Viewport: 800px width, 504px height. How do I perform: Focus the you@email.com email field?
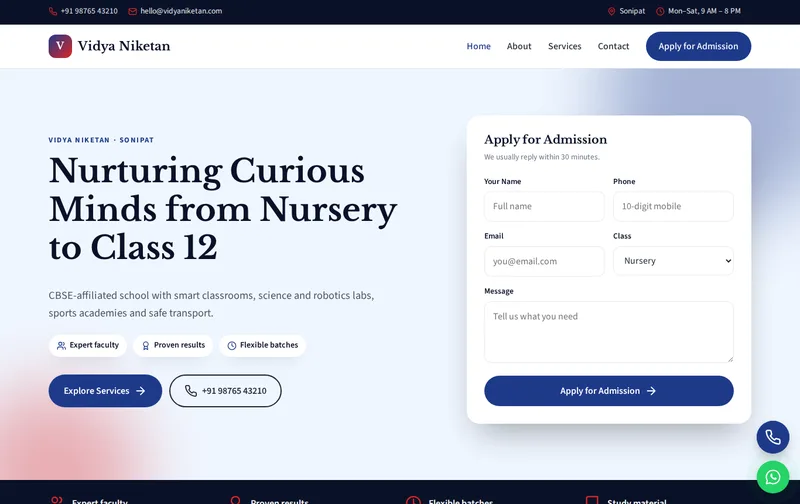click(x=544, y=261)
